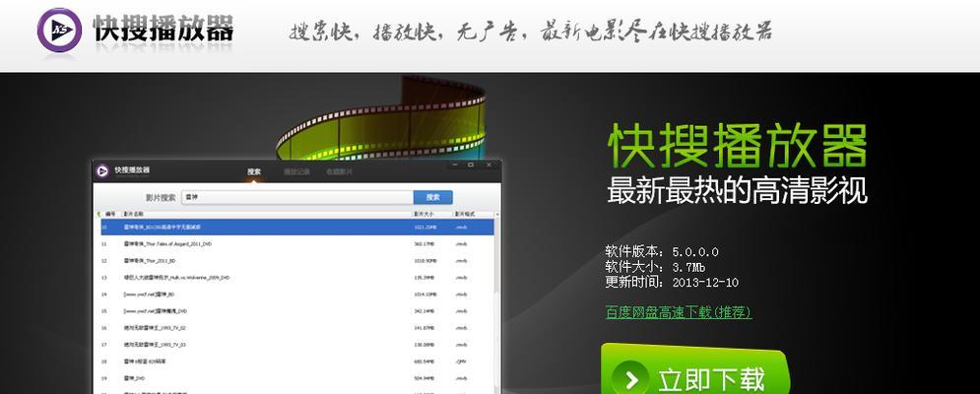Click the 快搜播放器 header title text
Viewport: 980px width, 394px height.
pyautogui.click(x=163, y=29)
